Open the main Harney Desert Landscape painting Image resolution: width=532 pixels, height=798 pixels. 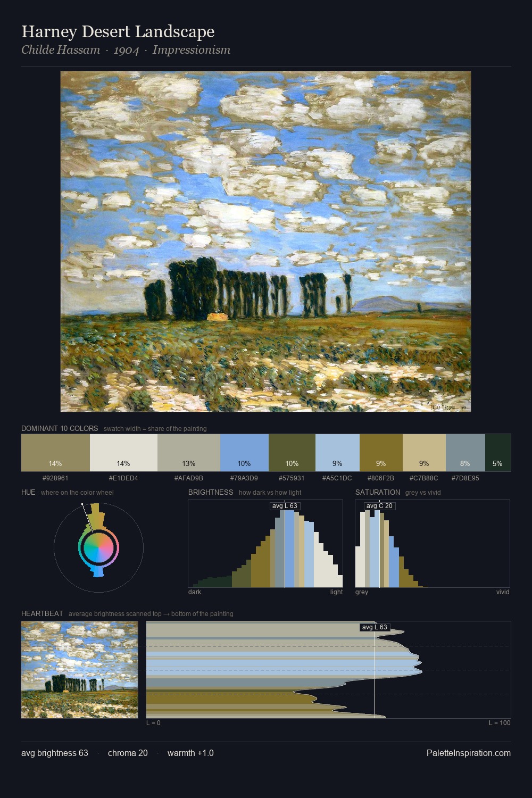[266, 242]
